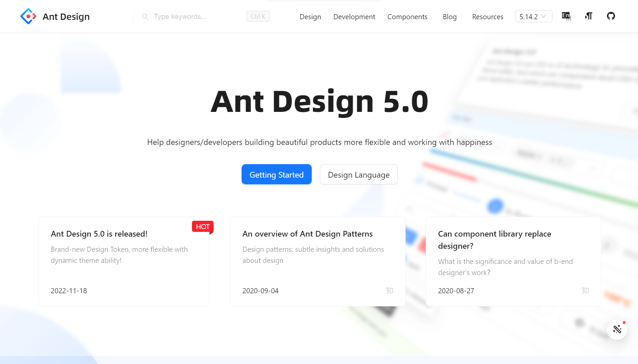
Task: Open 'Ant Design 5.0 is released!' card
Action: (124, 262)
